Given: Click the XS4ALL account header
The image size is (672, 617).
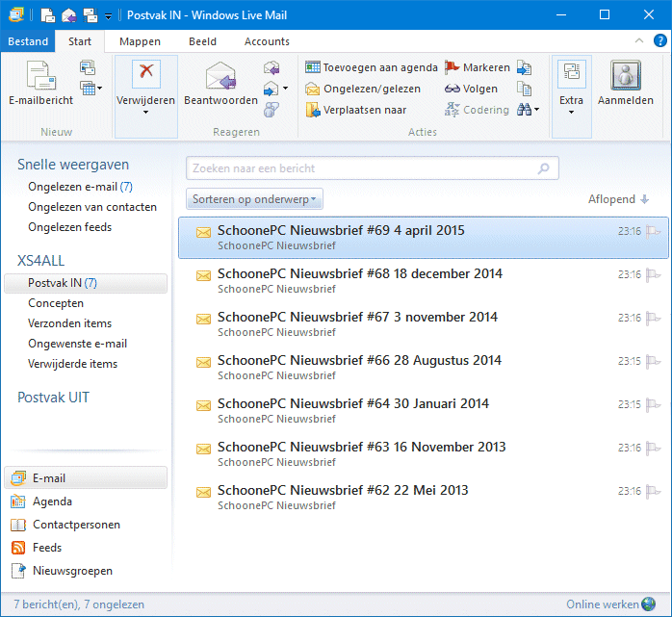Looking at the screenshot, I should [x=40, y=261].
